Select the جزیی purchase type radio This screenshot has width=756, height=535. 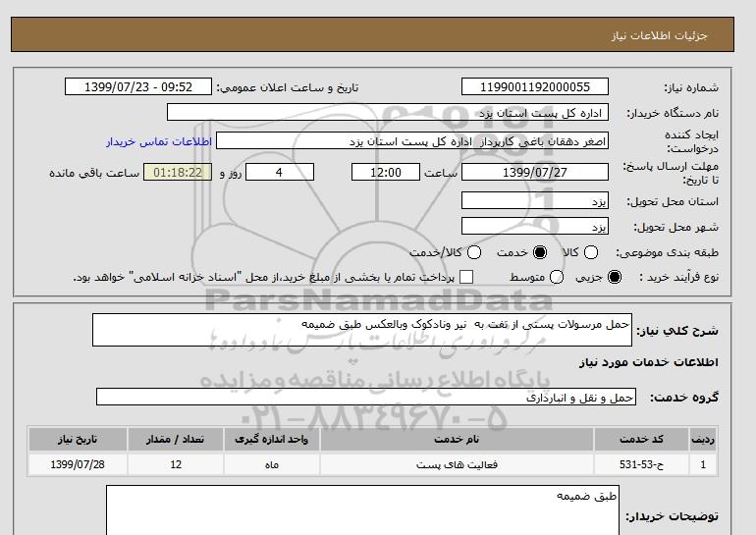point(615,277)
